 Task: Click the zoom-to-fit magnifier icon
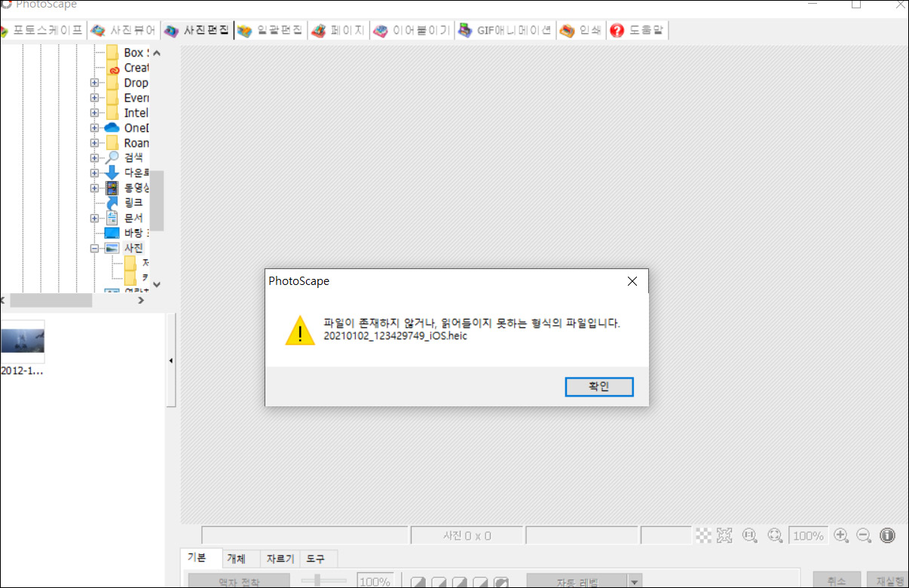click(775, 535)
